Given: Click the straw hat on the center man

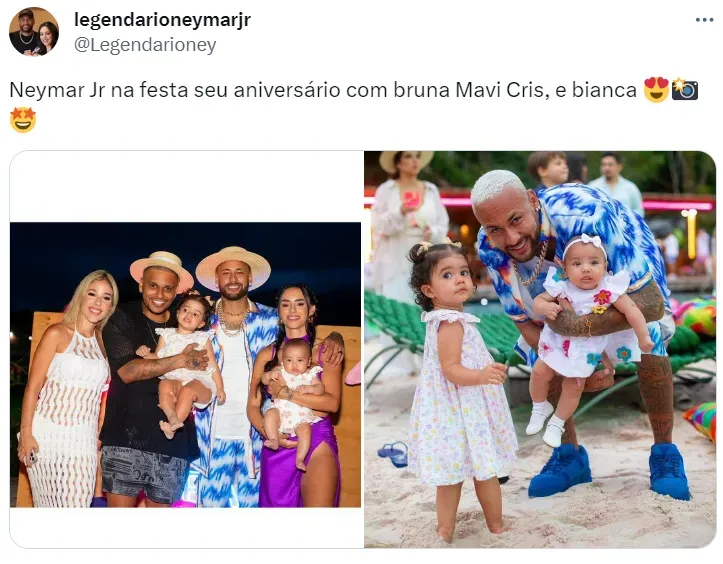Looking at the screenshot, I should click(x=233, y=267).
